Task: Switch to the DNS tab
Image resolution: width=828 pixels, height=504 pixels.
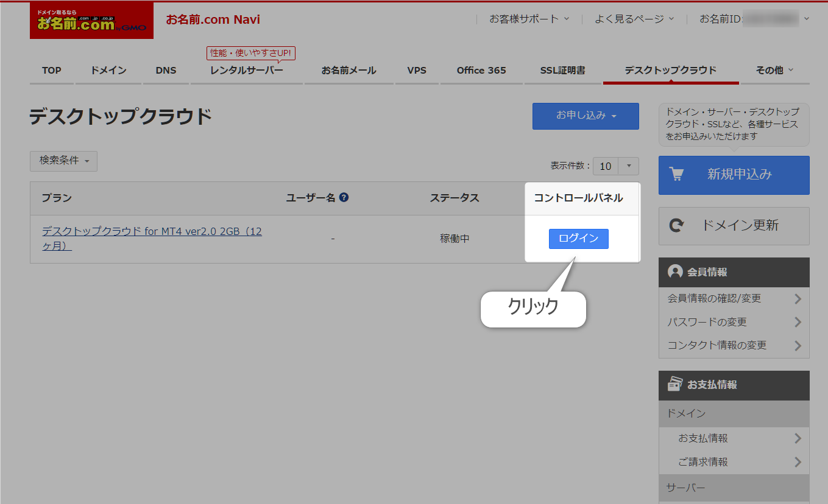Action: click(166, 71)
